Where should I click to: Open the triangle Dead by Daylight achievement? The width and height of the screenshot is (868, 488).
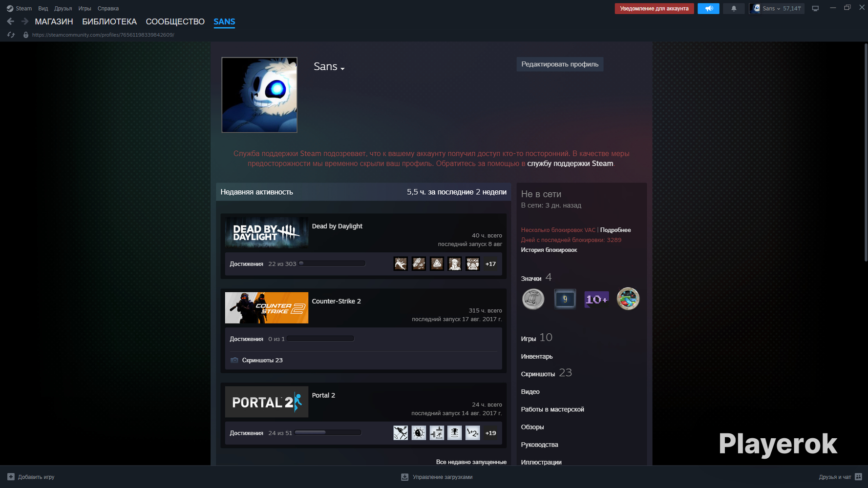(437, 264)
